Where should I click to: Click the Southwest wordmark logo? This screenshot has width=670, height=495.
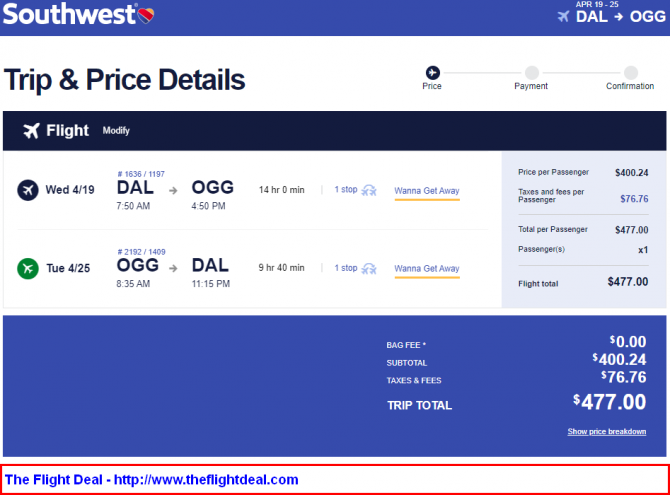point(70,14)
